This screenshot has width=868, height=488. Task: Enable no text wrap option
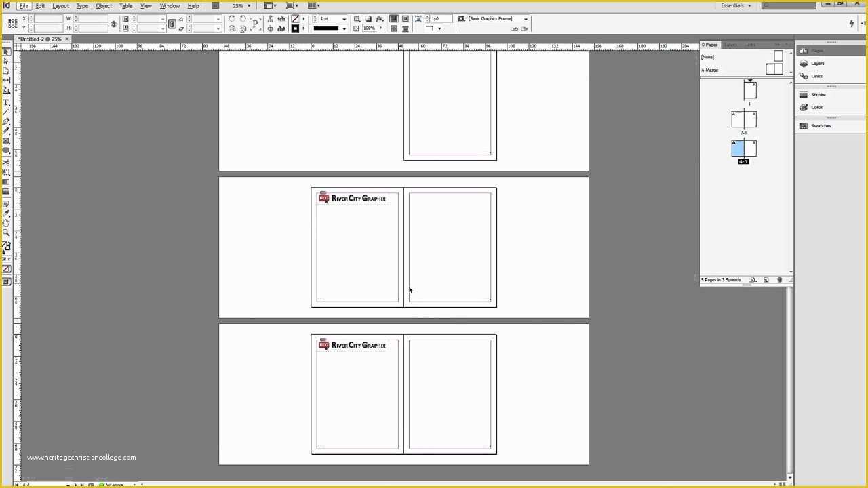click(x=393, y=19)
